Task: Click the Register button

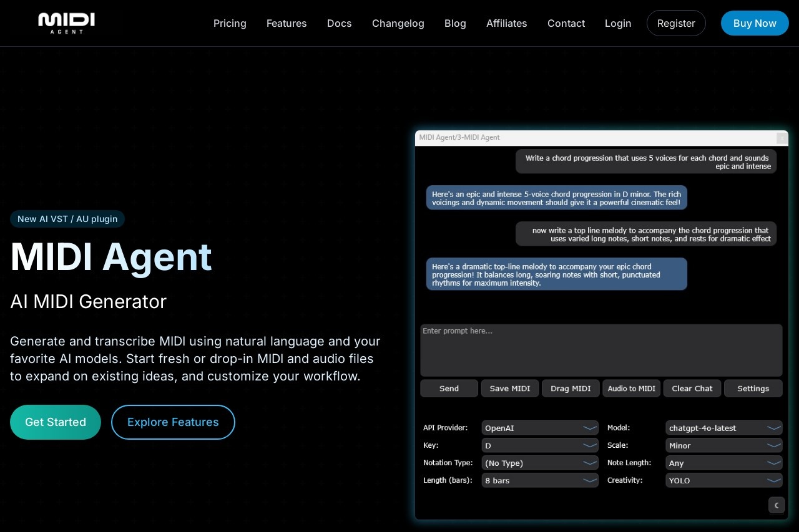Action: (676, 23)
